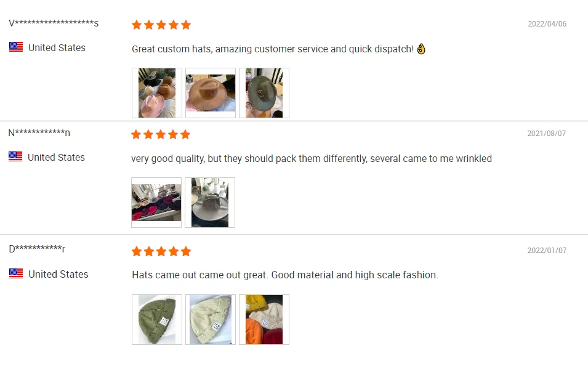This screenshot has width=588, height=375.
Task: Open the tan wide-brim hat photo
Action: [x=211, y=93]
